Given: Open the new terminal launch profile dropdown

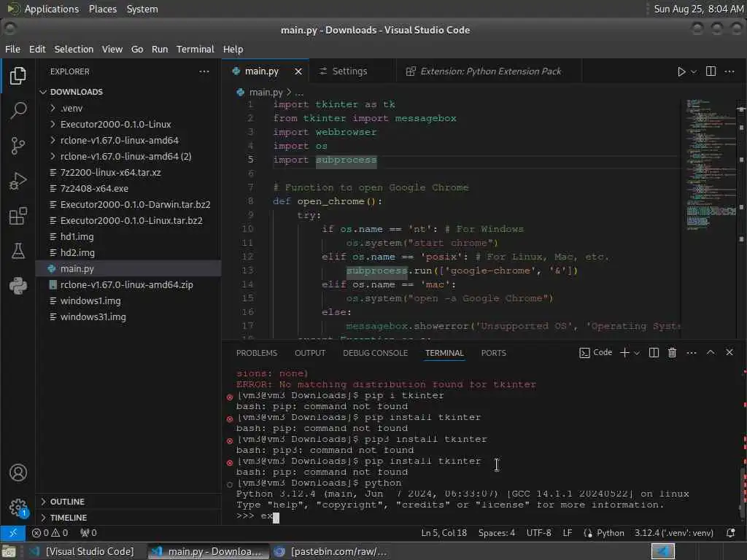Looking at the screenshot, I should 637,352.
